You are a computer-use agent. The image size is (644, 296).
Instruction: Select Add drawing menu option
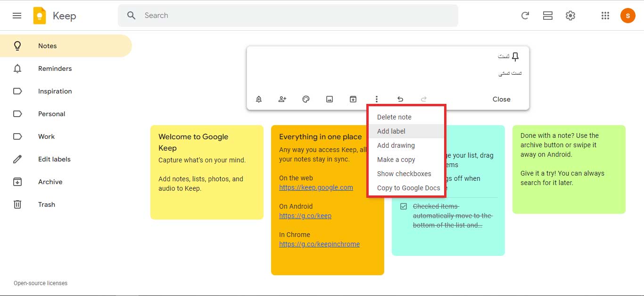[x=405, y=145]
